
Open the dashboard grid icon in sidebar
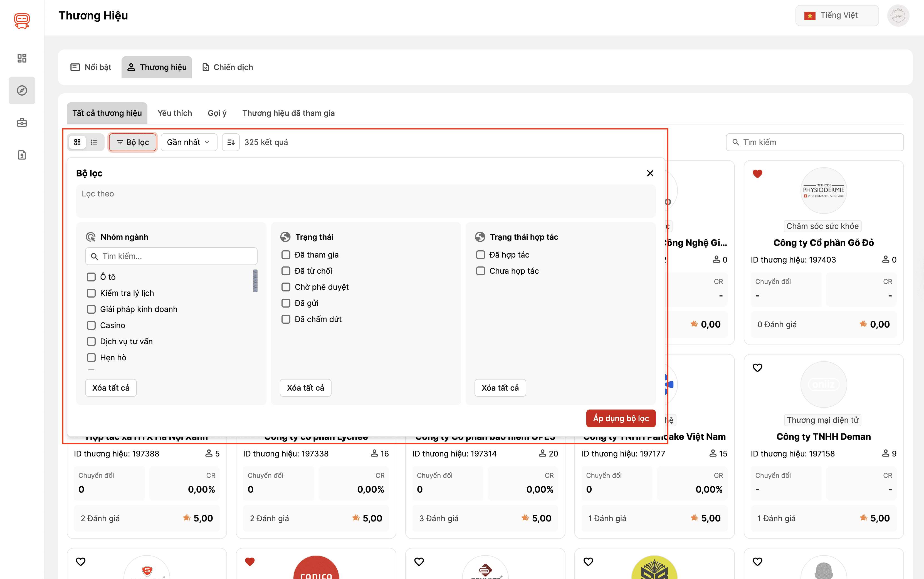[22, 58]
